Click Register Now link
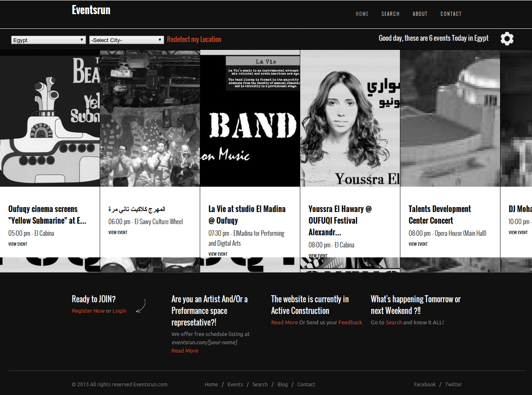The height and width of the screenshot is (395, 532). [x=88, y=311]
